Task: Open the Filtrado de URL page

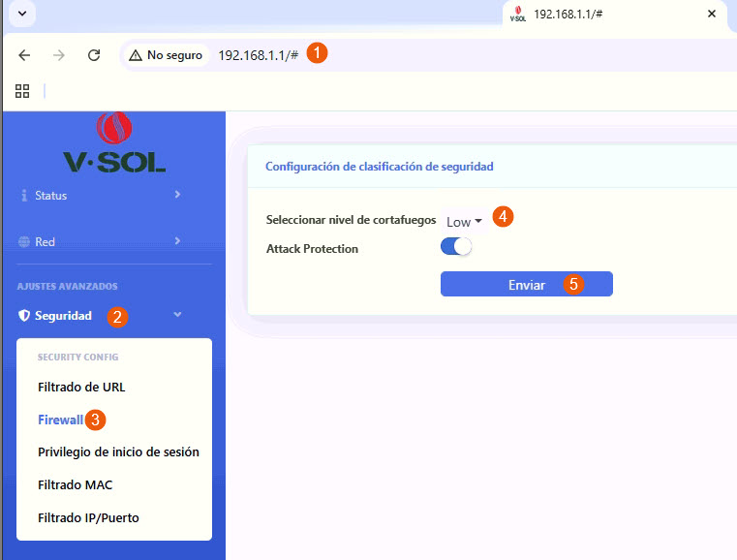Action: pos(81,387)
